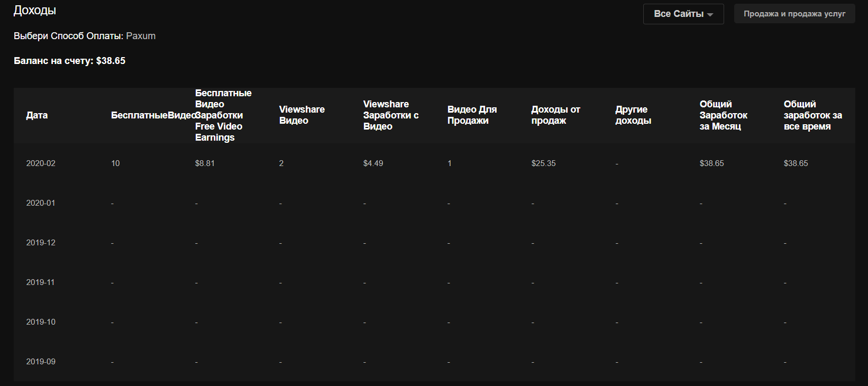Click the Дата column header
Viewport: 868px width, 386px height.
[37, 115]
